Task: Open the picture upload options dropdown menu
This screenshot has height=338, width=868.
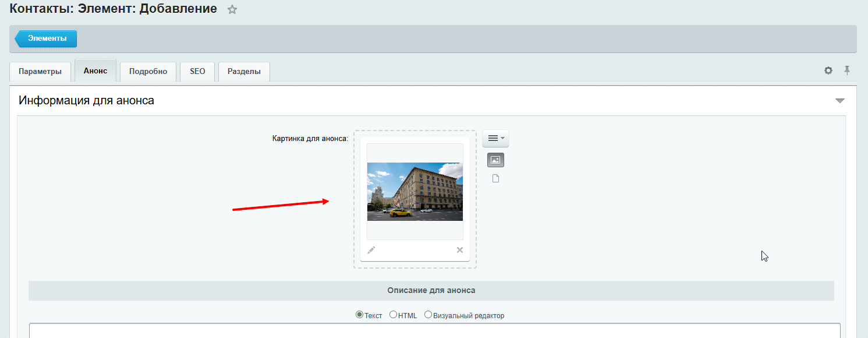Action: tap(495, 138)
